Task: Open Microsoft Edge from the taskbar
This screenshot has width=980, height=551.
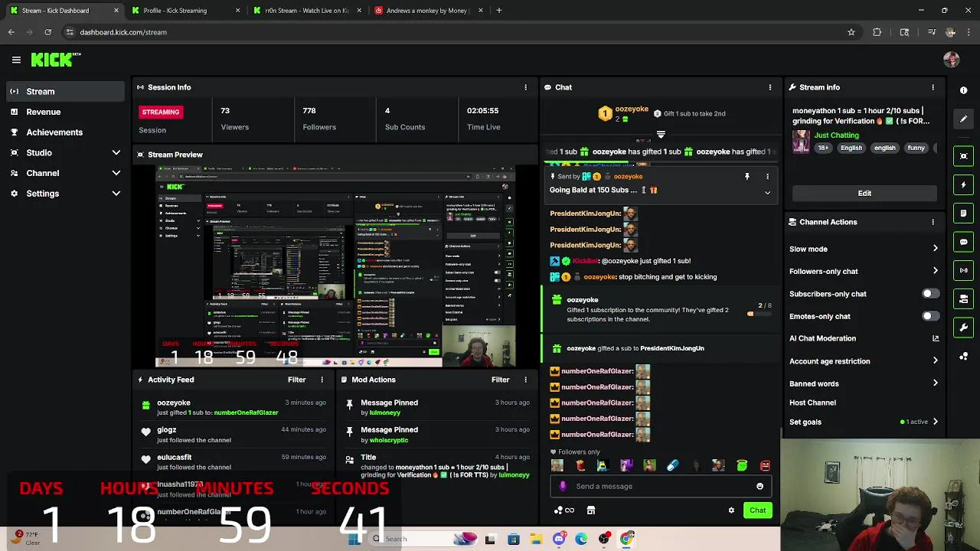Action: click(x=581, y=539)
